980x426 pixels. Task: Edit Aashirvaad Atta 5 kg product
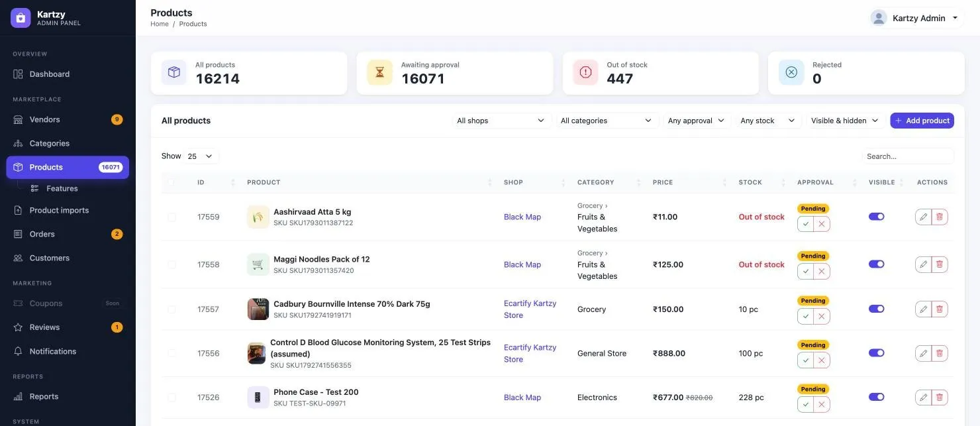923,217
